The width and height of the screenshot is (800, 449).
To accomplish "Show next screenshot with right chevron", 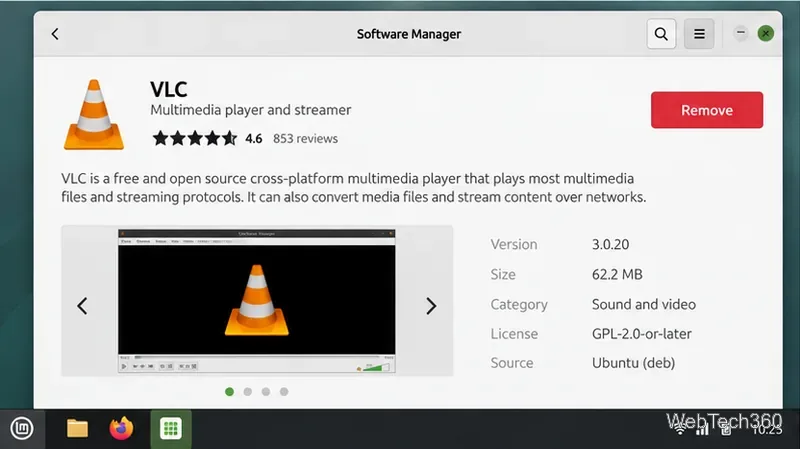I will coord(431,306).
